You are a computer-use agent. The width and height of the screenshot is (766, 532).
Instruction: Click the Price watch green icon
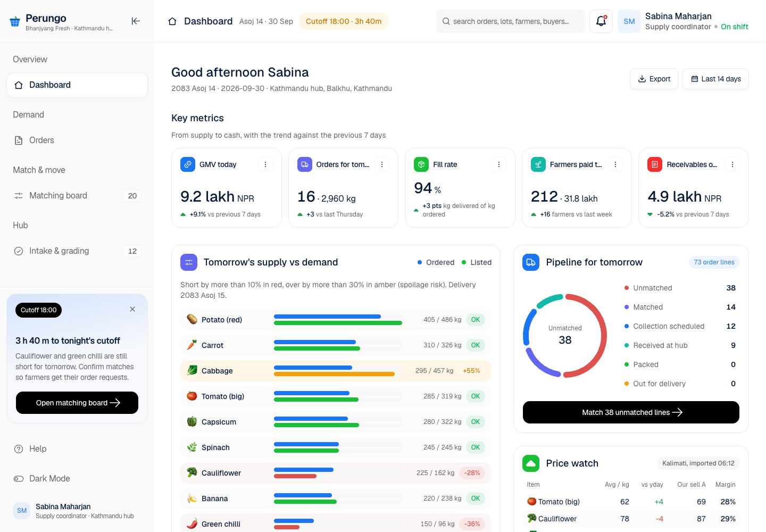tap(531, 463)
